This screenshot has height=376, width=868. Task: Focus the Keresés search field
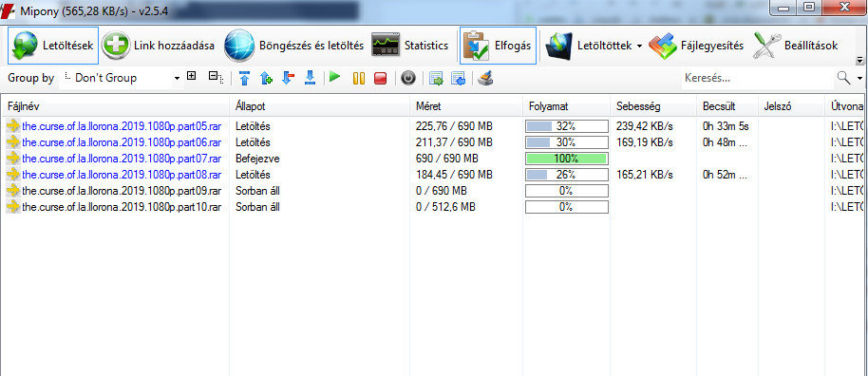(756, 78)
